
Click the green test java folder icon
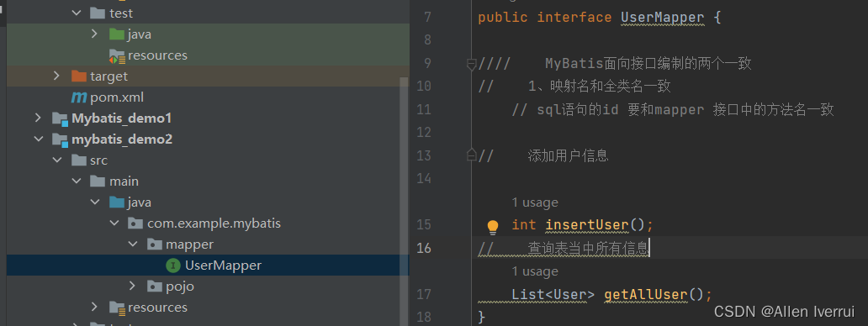pos(116,34)
